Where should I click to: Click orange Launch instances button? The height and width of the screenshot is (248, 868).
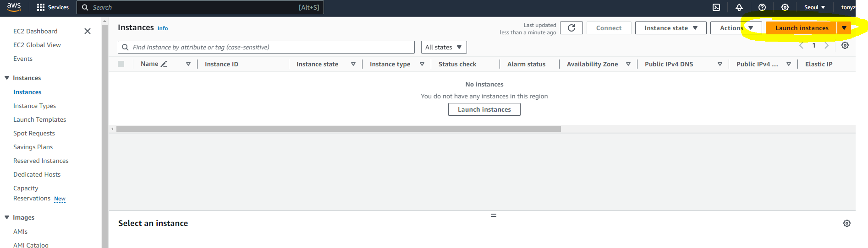(x=802, y=28)
